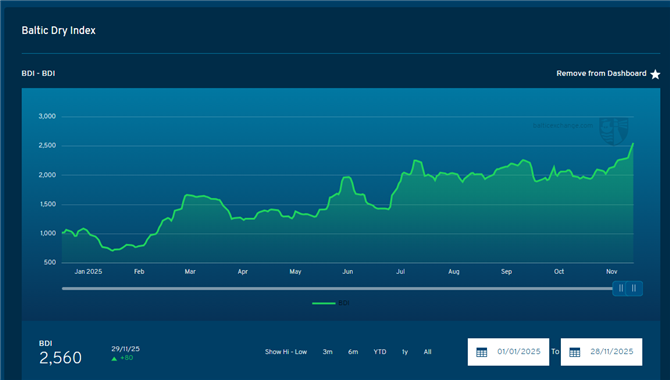Click the 29/11/25 date text

coord(126,349)
